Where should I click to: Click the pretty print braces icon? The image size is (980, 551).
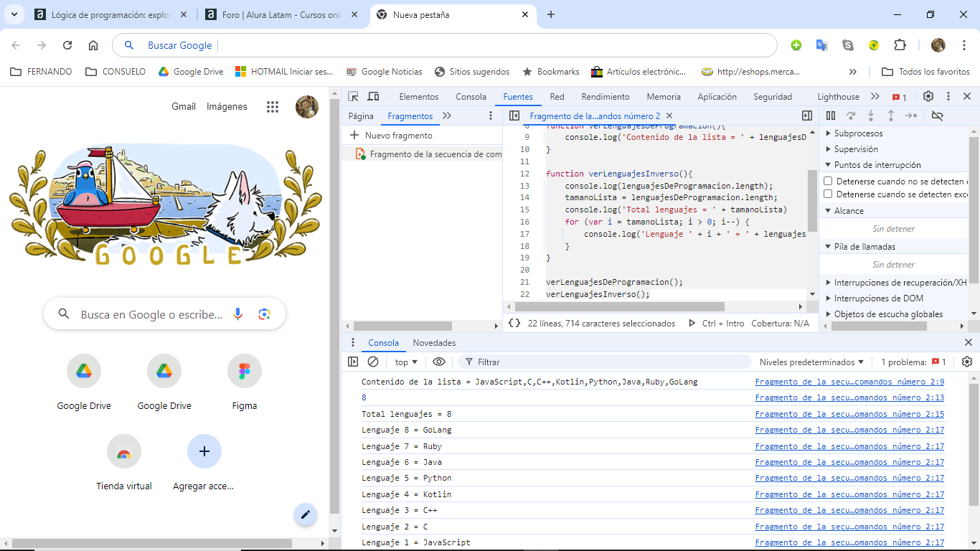(x=514, y=324)
